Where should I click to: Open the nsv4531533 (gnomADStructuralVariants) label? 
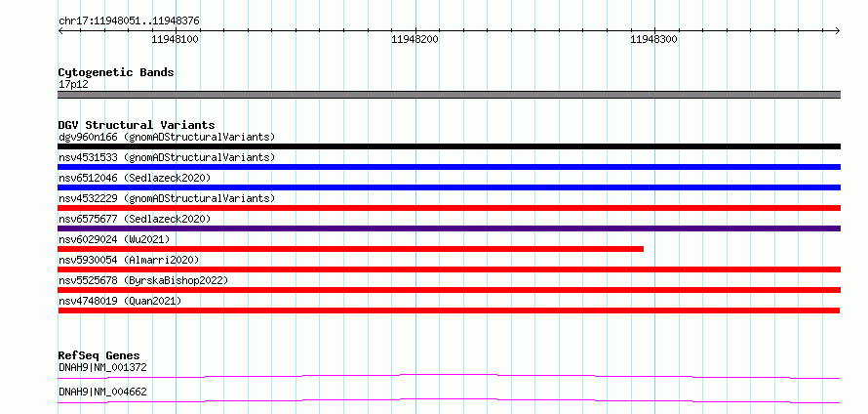point(167,157)
